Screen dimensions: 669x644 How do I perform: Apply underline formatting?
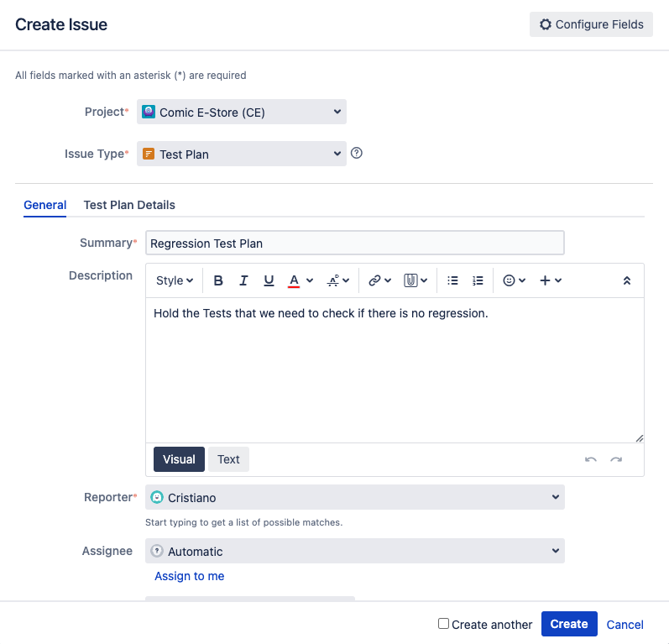(269, 280)
